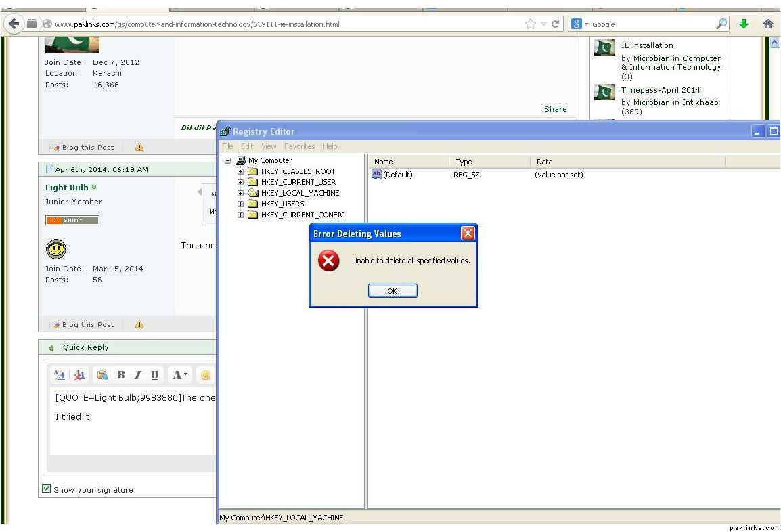Click the Paste as plain text icon
This screenshot has height=532, width=781.
[102, 375]
